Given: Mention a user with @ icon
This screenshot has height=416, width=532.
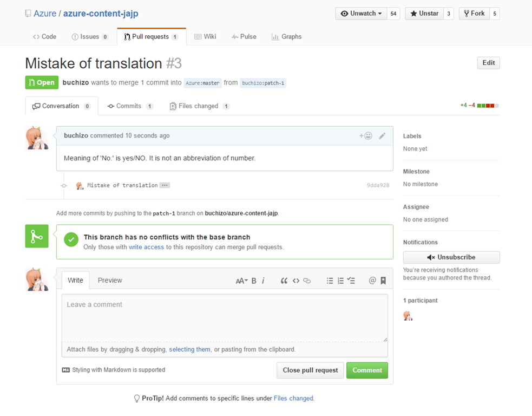Looking at the screenshot, I should click(372, 281).
